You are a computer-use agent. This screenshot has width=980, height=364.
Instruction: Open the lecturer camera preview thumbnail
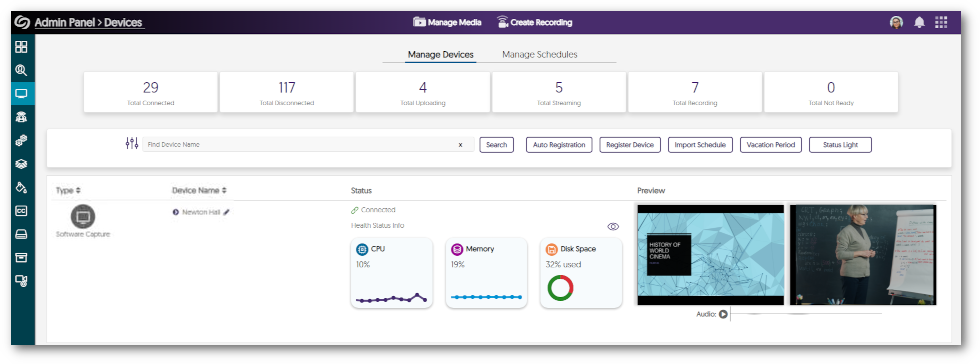point(863,255)
